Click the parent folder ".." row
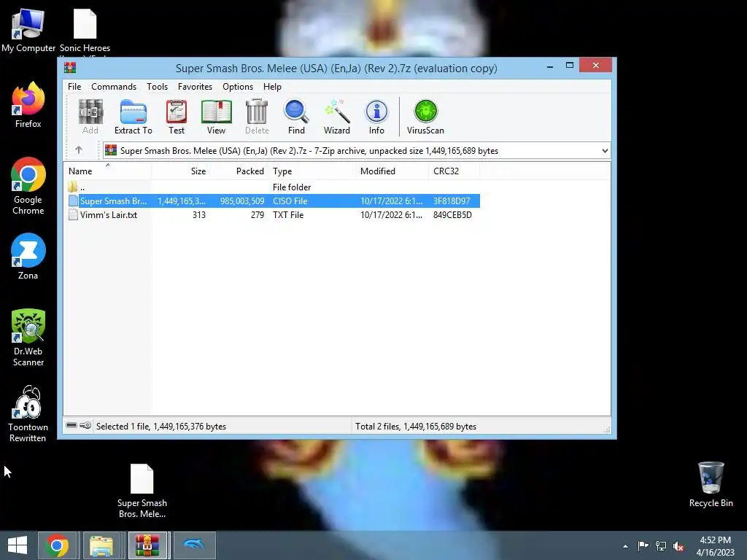Image resolution: width=747 pixels, height=560 pixels. coord(272,187)
